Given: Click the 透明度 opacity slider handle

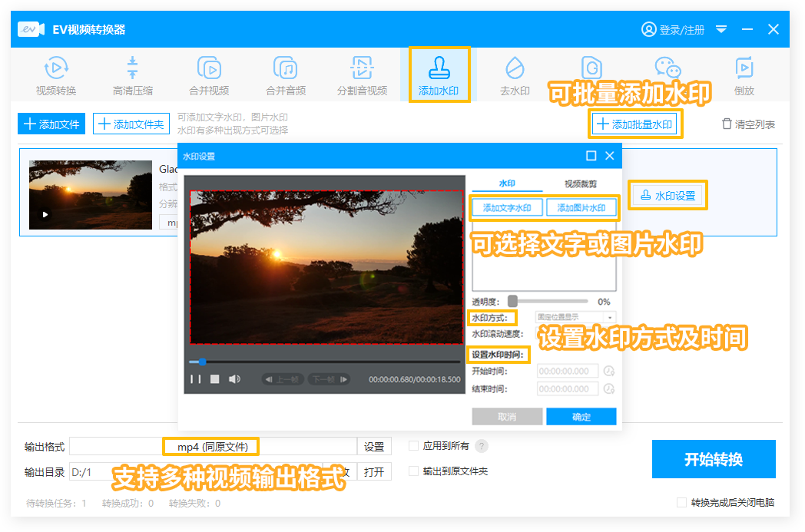Looking at the screenshot, I should tap(512, 302).
